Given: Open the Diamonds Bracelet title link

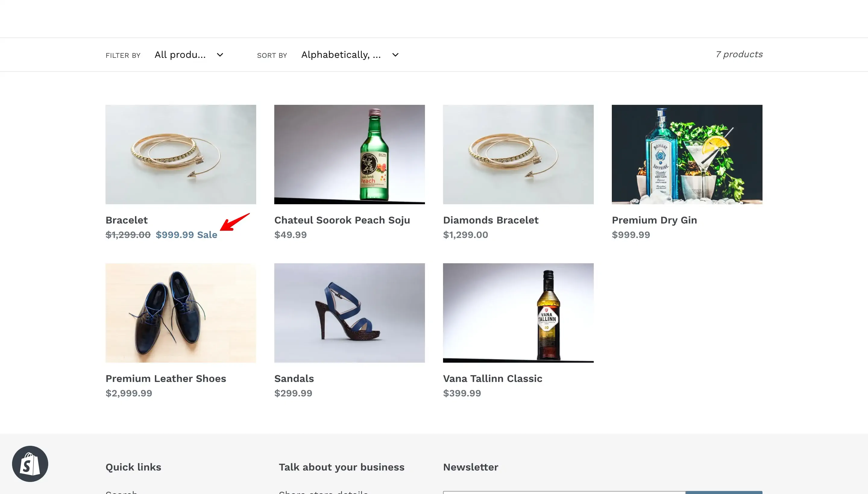Looking at the screenshot, I should point(491,220).
